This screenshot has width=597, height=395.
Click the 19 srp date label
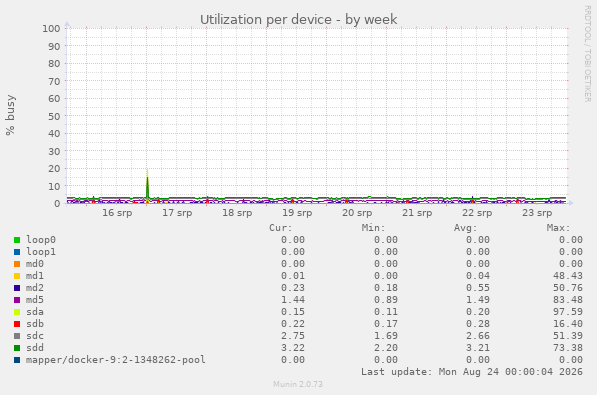tap(297, 213)
